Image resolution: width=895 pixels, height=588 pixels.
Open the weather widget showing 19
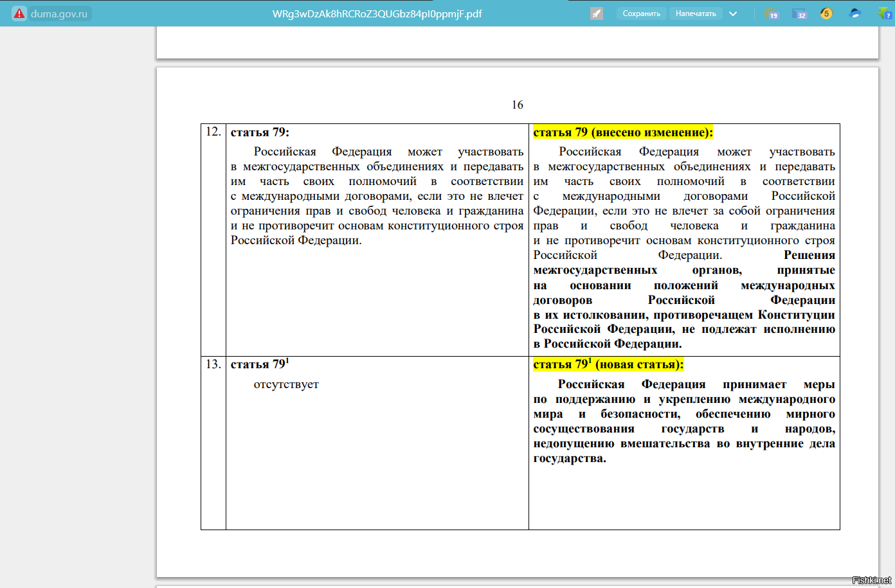[770, 13]
